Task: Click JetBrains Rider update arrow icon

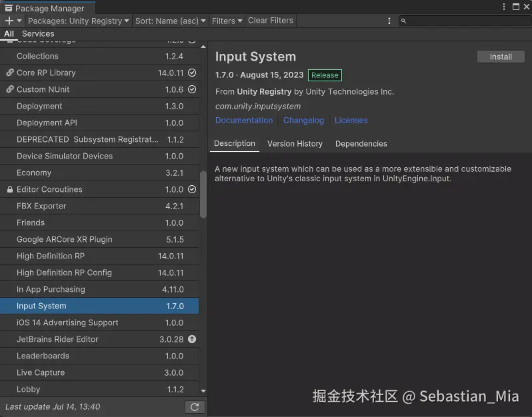Action: (x=192, y=339)
